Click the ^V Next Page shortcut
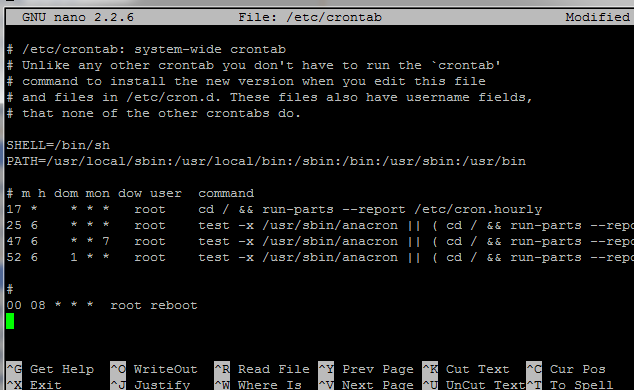The width and height of the screenshot is (634, 390). pyautogui.click(x=366, y=384)
